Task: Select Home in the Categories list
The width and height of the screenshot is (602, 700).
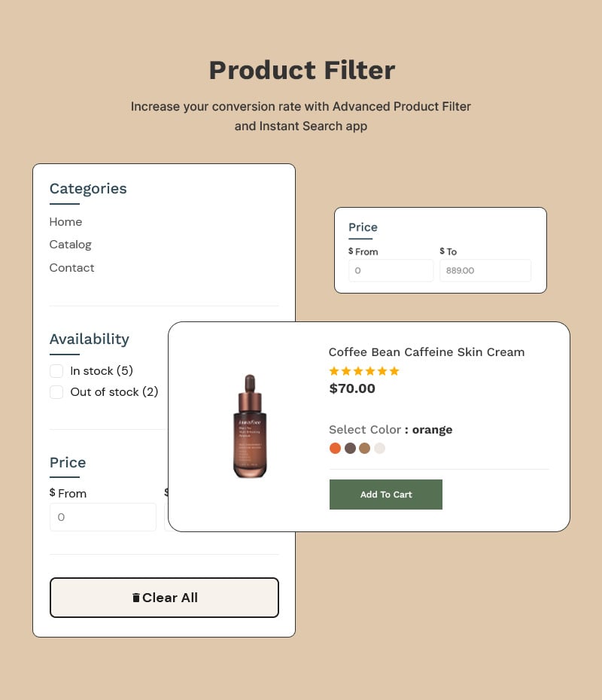Action: click(x=65, y=222)
